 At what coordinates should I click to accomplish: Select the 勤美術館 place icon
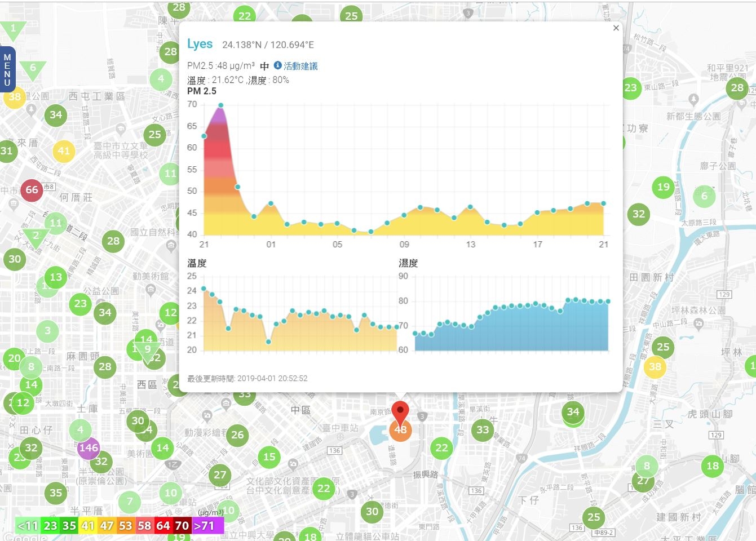pyautogui.click(x=151, y=290)
